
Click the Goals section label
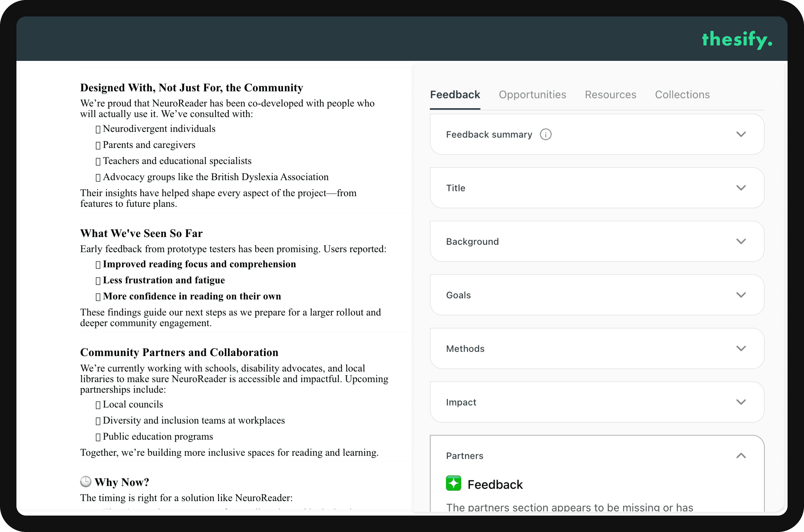[458, 295]
